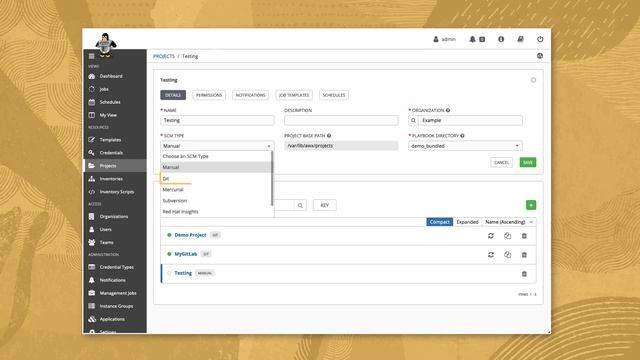Screen dimensions: 640x360
Task: Open Instance Groups in the sidebar
Action: [x=115, y=306]
